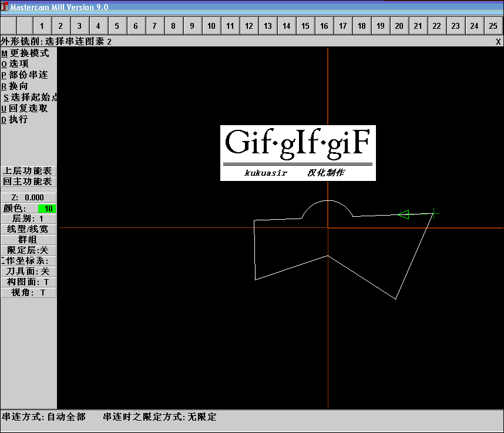Click toolbar button 1
The image size is (504, 433).
point(41,26)
